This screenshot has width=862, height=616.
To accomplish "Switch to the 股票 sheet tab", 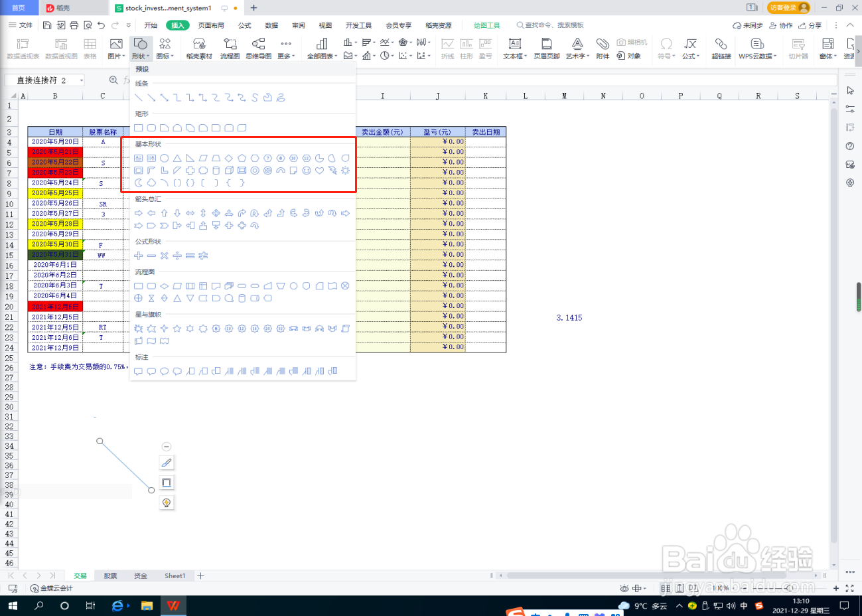I will pos(110,576).
